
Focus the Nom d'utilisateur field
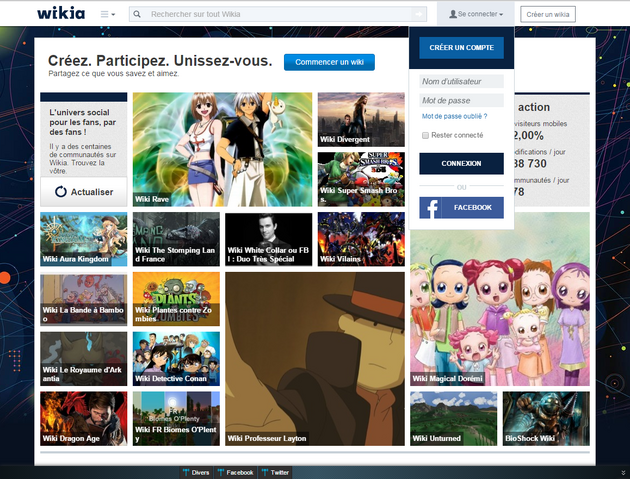point(461,81)
